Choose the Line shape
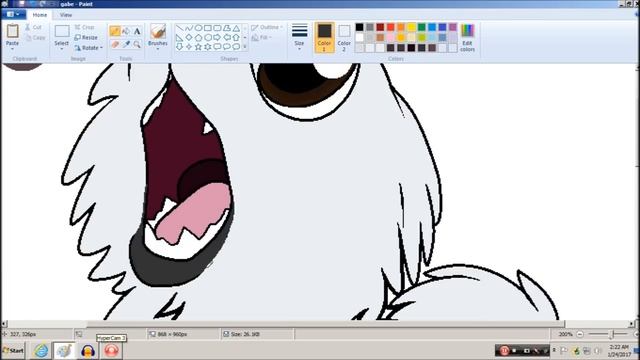The image size is (640, 360). pyautogui.click(x=179, y=28)
